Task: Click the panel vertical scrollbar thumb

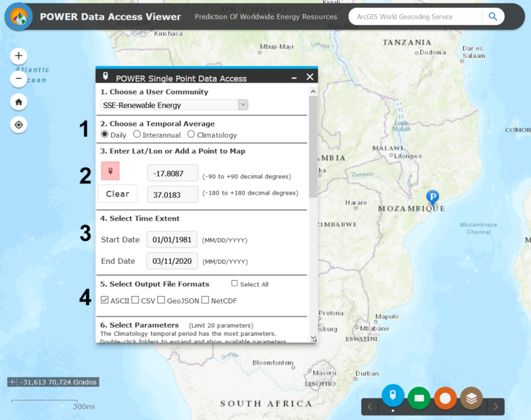Action: [313, 147]
